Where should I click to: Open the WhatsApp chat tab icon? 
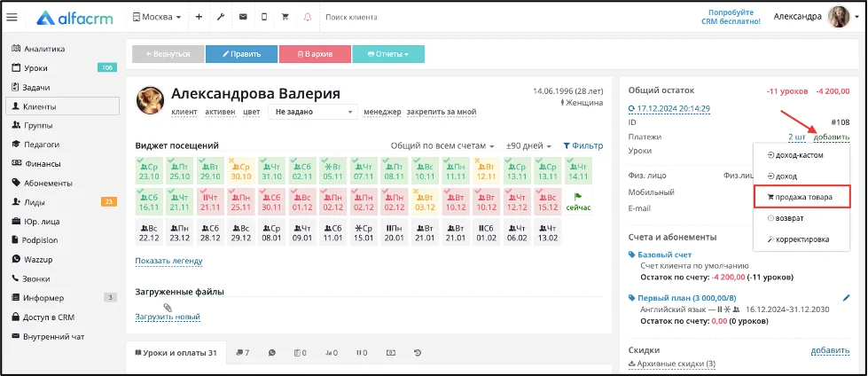pyautogui.click(x=272, y=352)
